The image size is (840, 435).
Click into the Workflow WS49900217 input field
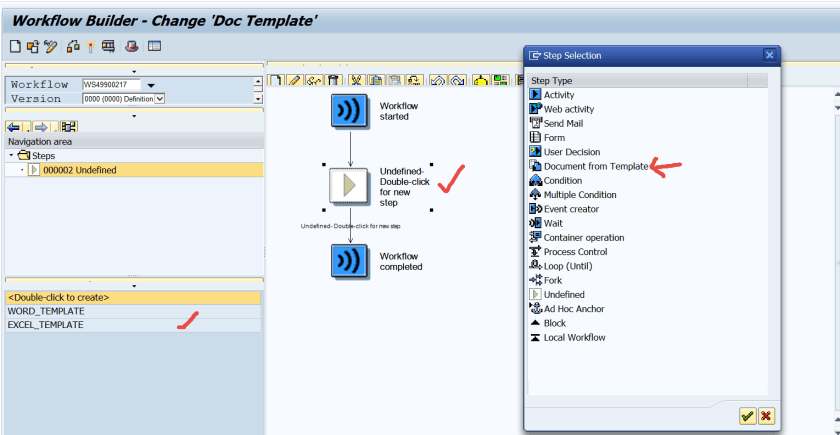coord(111,85)
